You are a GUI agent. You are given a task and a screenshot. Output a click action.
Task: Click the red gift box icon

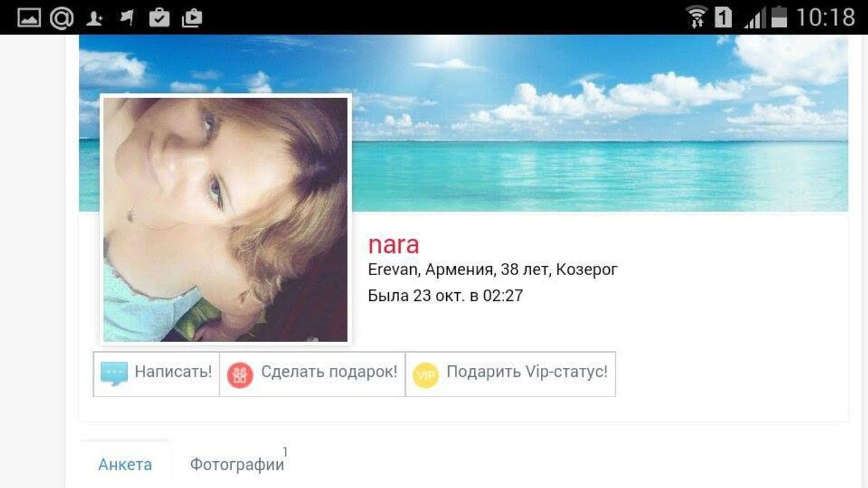(240, 375)
